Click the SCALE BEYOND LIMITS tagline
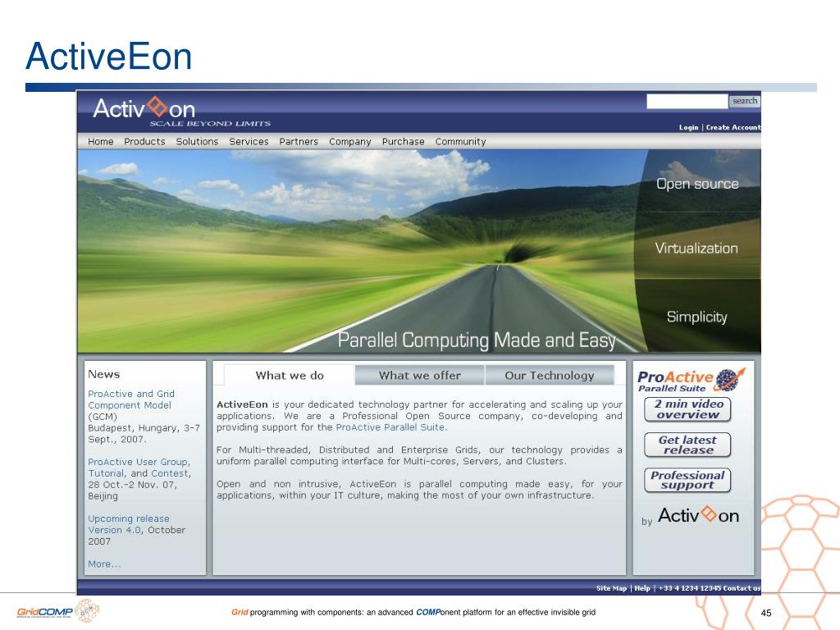 (x=210, y=123)
